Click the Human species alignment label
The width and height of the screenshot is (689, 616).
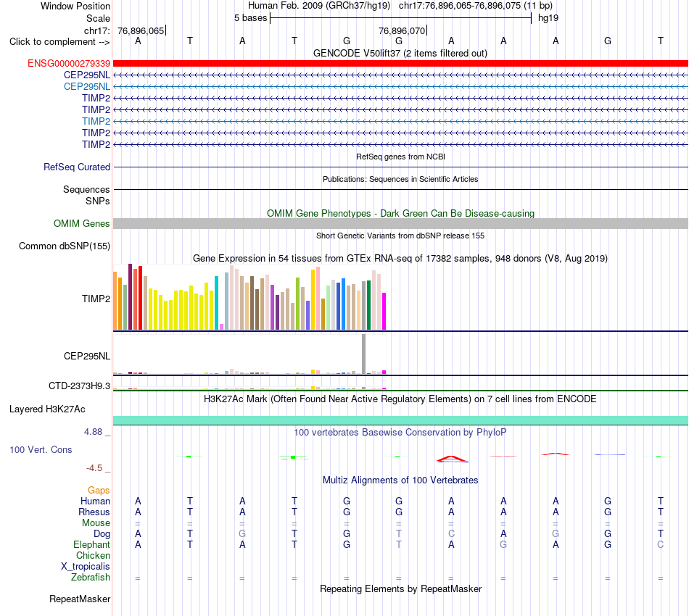(95, 501)
